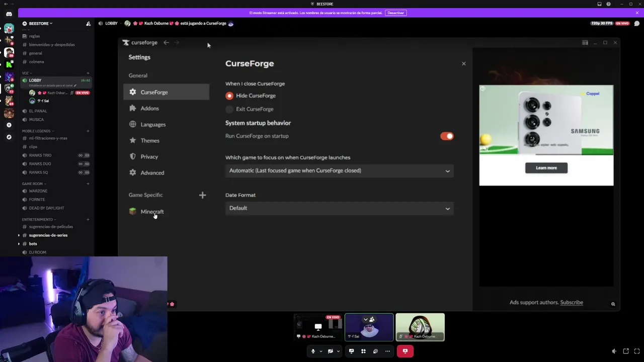Toggle the microphone mute button
This screenshot has height=362, width=644.
click(313, 351)
